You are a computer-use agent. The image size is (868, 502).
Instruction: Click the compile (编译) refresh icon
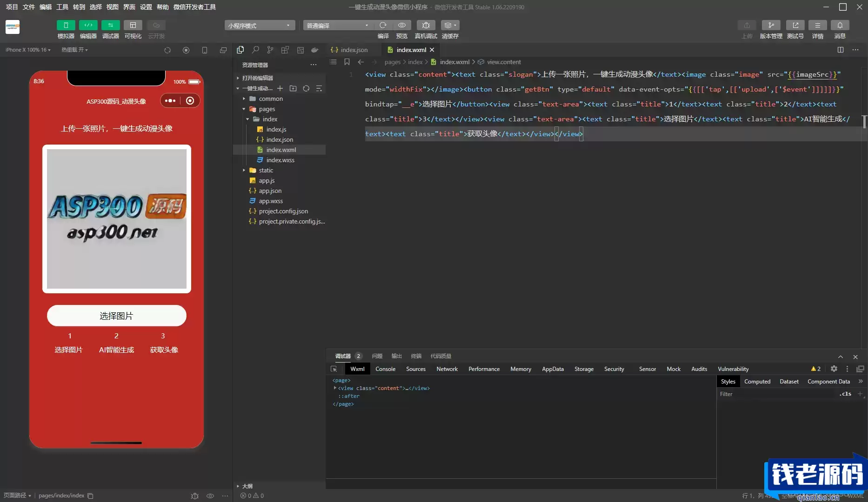point(383,25)
